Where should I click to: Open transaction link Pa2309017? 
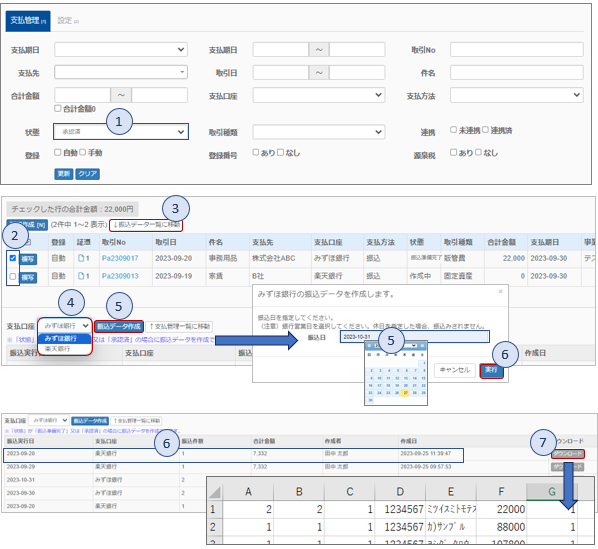120,258
